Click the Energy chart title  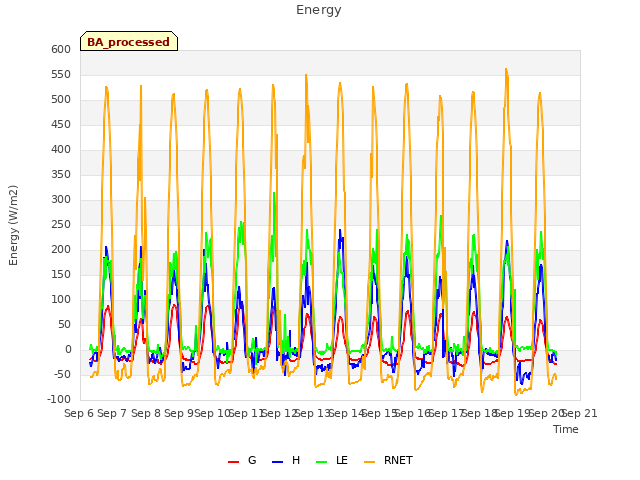pos(319,10)
